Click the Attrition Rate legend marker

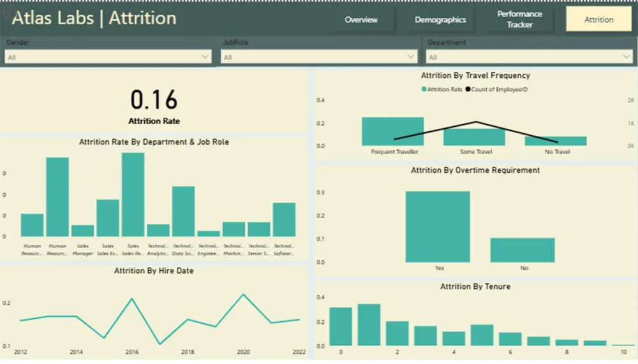pos(424,89)
